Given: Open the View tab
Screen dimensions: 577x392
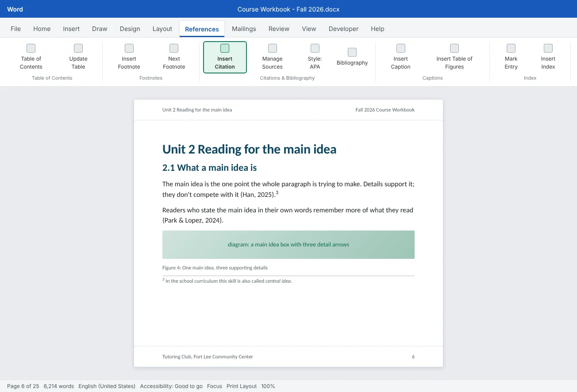Looking at the screenshot, I should point(309,29).
